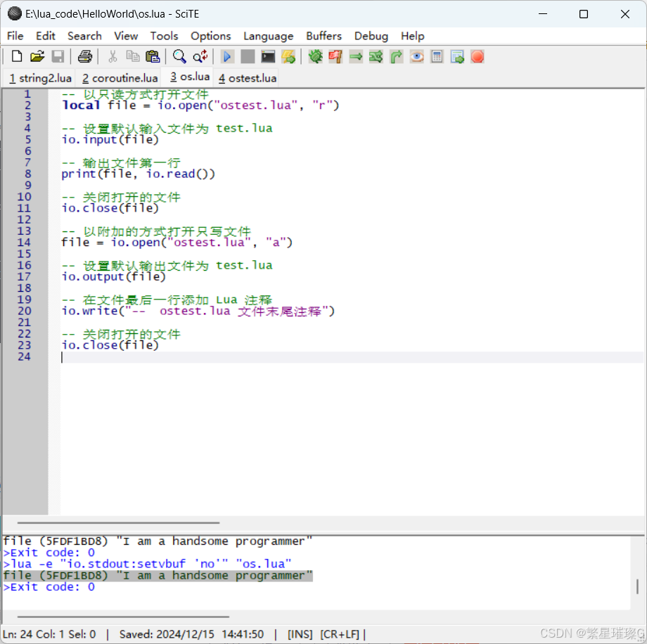
Task: Open the Options menu
Action: (x=210, y=36)
